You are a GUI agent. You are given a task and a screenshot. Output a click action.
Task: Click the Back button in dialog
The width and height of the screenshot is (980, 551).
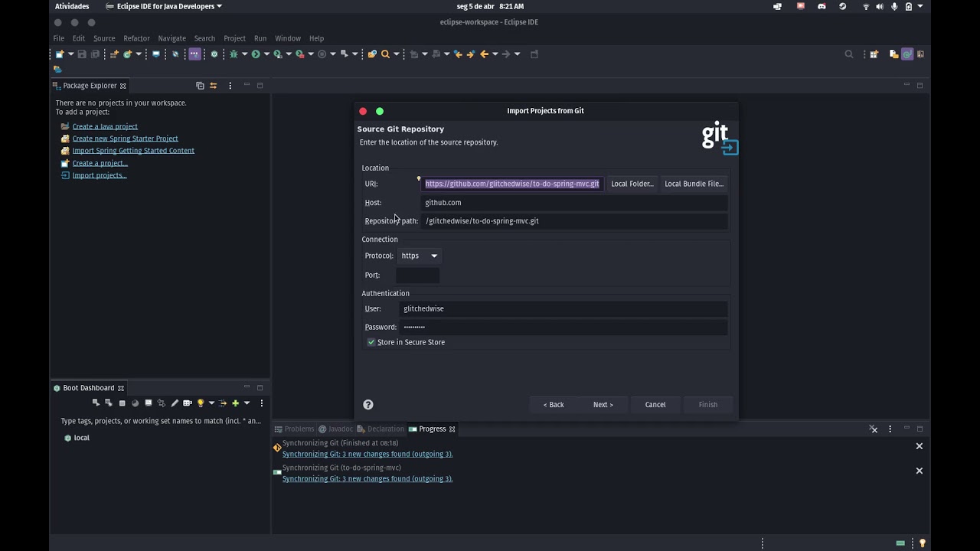coord(554,404)
